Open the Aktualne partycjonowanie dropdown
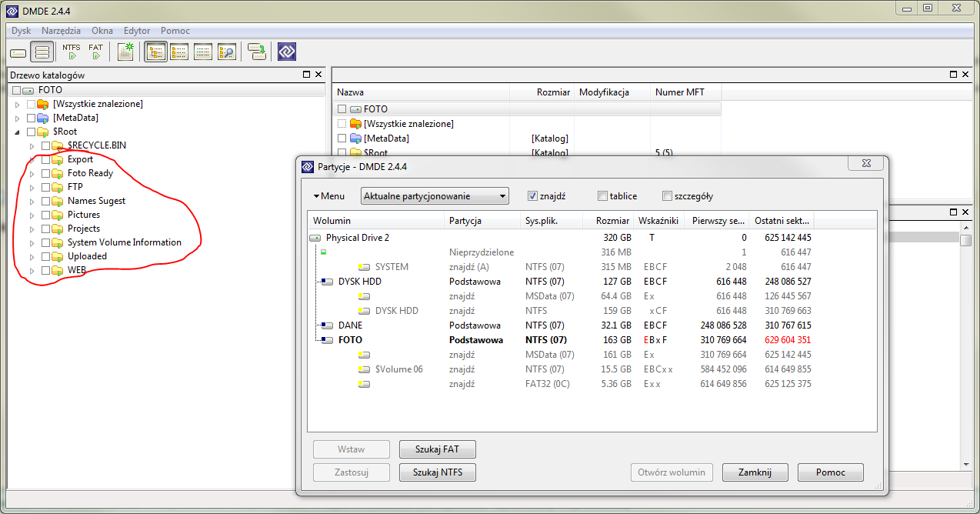This screenshot has height=514, width=980. [x=435, y=196]
